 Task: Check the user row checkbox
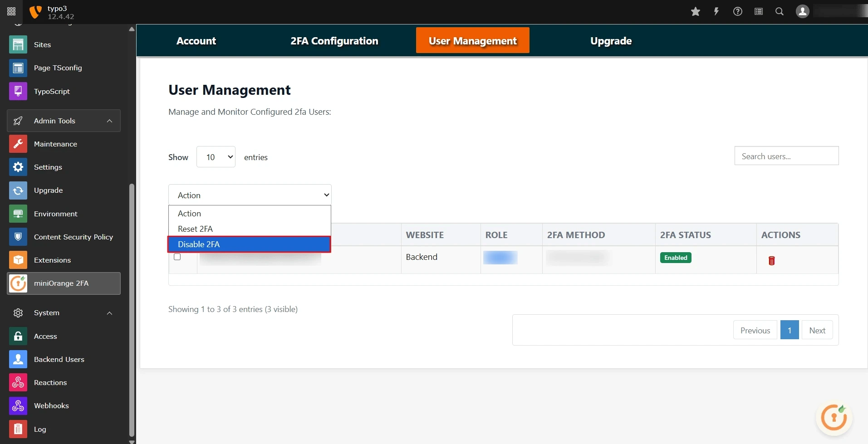(177, 256)
